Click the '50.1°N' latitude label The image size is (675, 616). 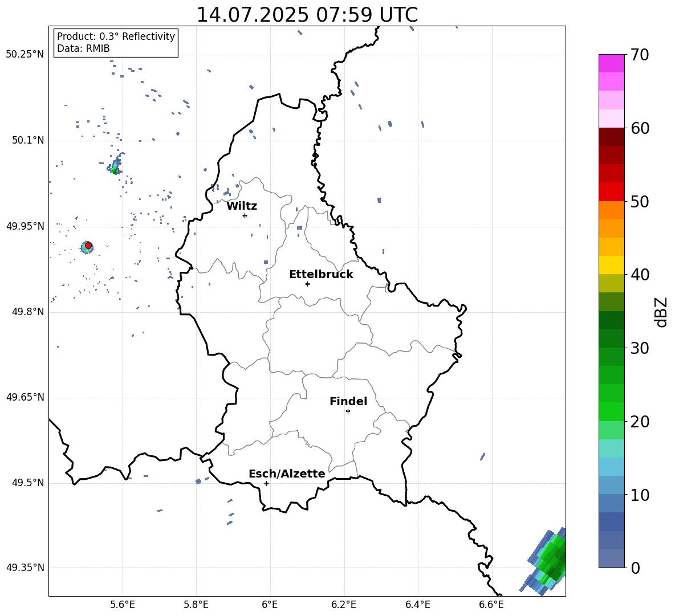coord(29,141)
